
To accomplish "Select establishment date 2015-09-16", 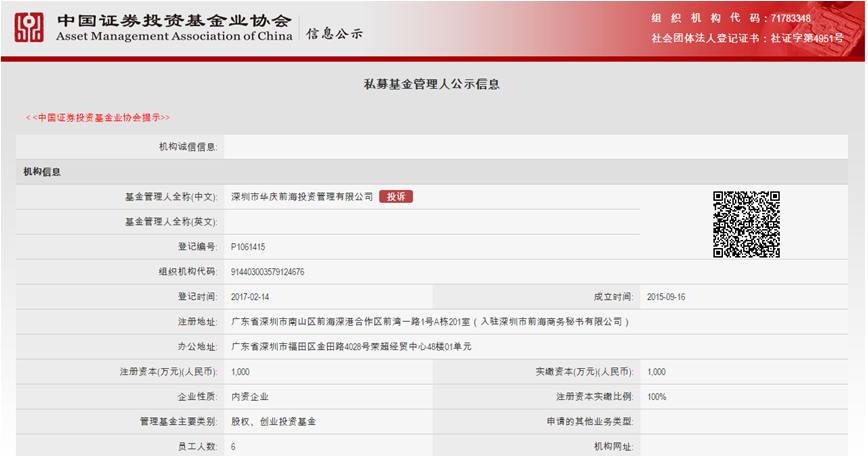I will (x=666, y=297).
